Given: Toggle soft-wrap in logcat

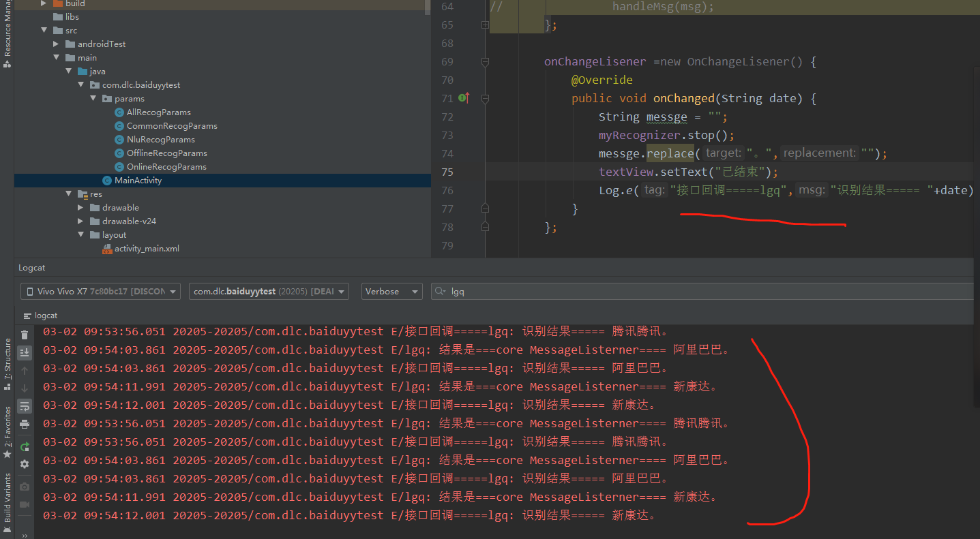Looking at the screenshot, I should point(25,406).
